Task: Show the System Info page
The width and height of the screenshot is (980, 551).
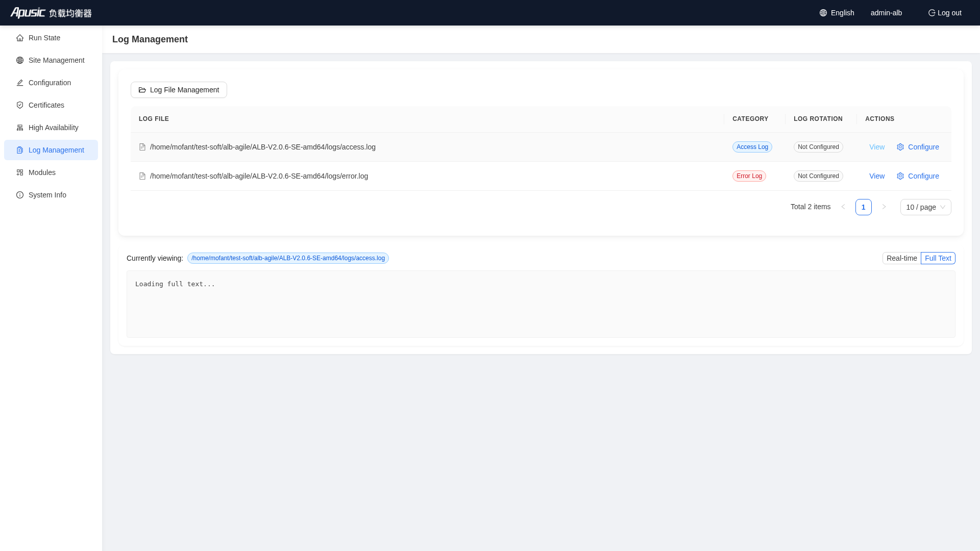Action: pyautogui.click(x=51, y=195)
